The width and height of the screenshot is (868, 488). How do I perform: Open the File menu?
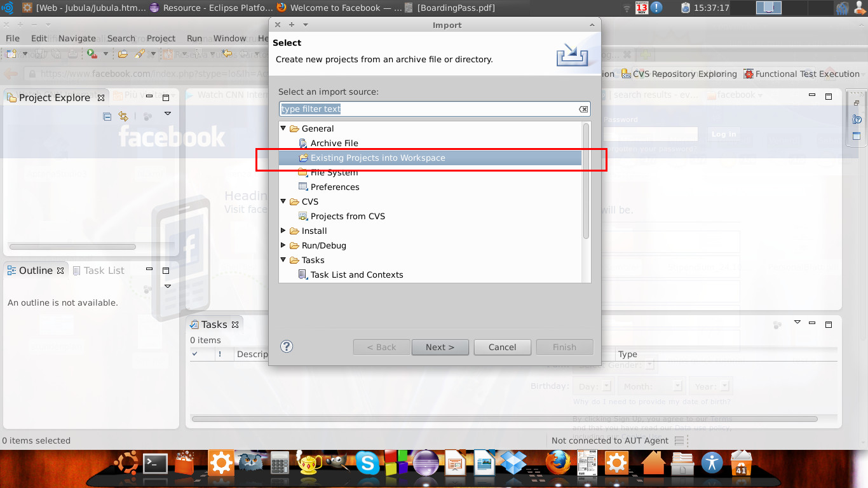(13, 38)
